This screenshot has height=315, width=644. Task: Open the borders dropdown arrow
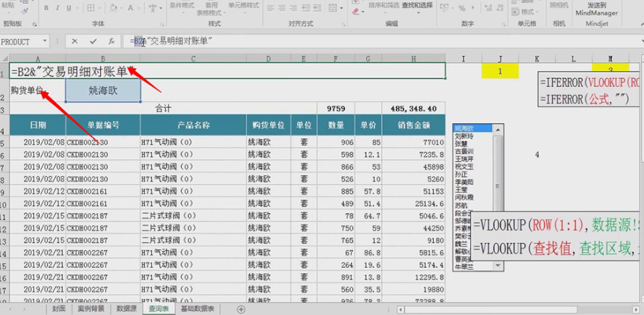tap(99, 8)
